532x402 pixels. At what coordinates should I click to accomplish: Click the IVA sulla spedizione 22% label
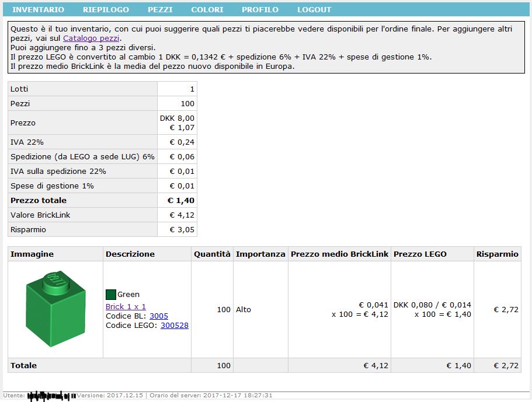[x=58, y=171]
